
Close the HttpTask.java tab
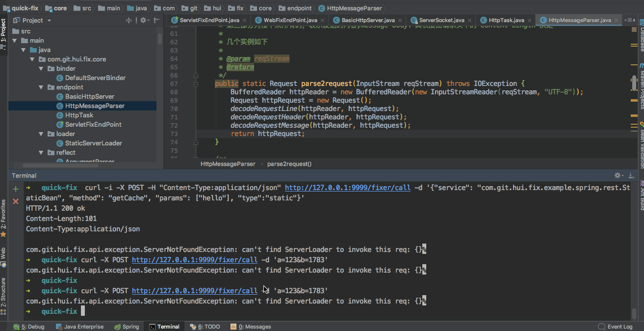529,20
